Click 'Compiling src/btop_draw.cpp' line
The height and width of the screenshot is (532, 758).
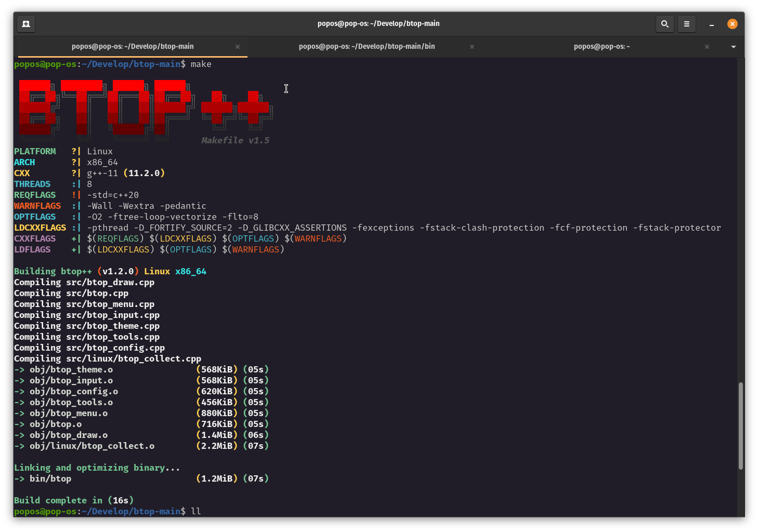[84, 282]
